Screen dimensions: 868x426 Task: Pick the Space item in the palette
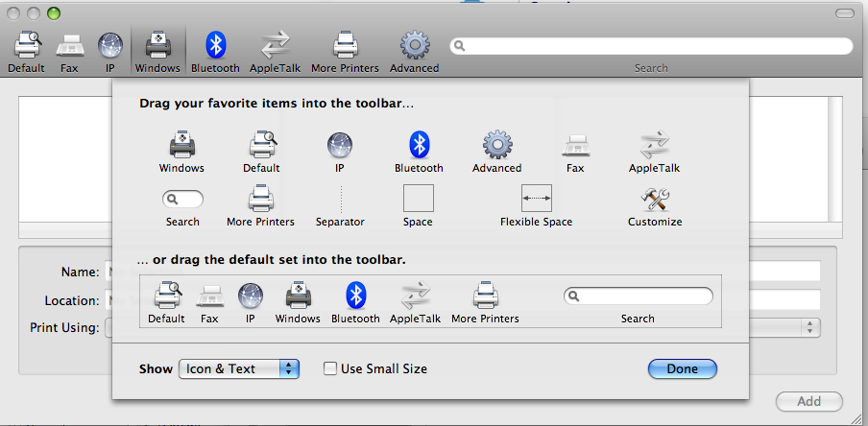(x=418, y=199)
